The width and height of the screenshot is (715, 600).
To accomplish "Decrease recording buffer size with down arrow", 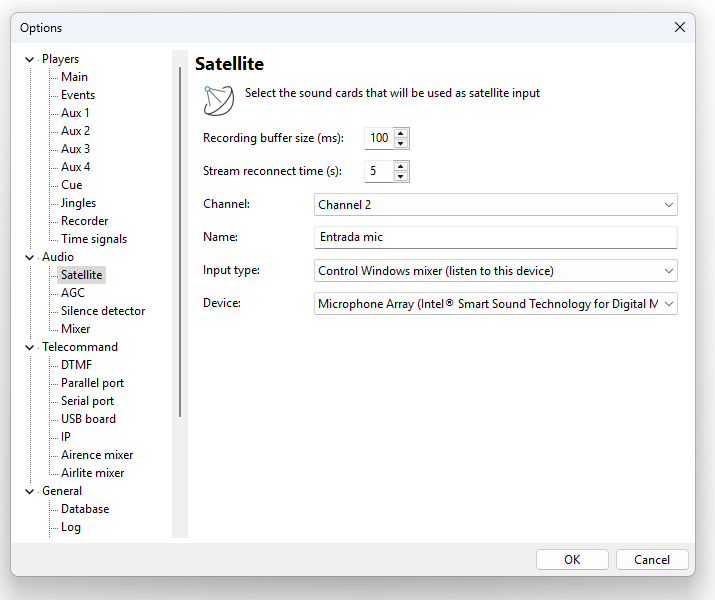I will coord(401,144).
